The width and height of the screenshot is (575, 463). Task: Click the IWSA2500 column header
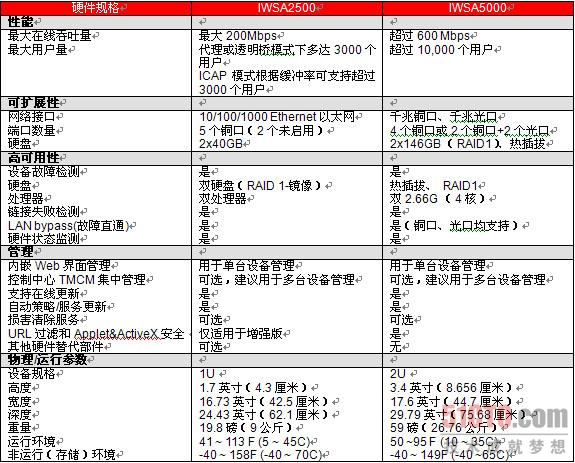286,8
